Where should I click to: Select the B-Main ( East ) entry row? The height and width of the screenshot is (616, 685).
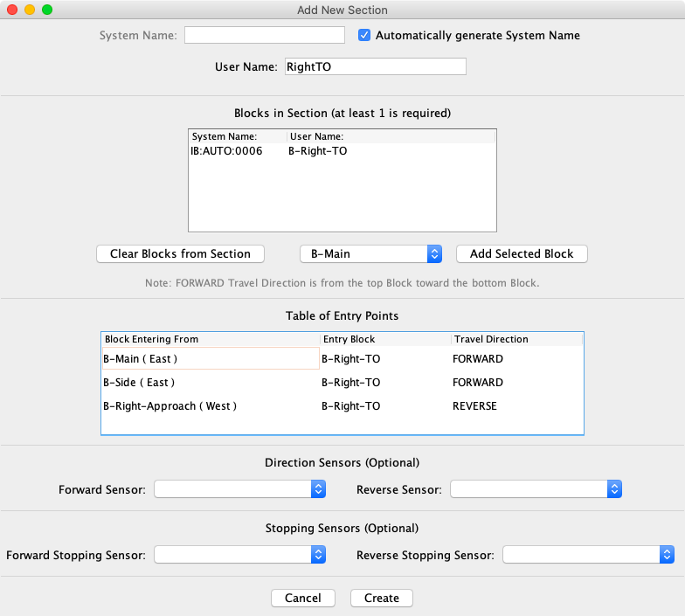coord(210,358)
